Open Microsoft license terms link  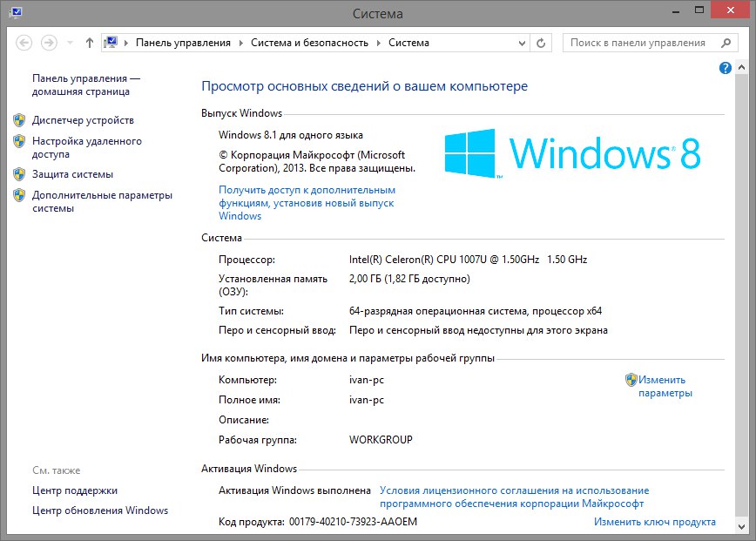click(515, 497)
